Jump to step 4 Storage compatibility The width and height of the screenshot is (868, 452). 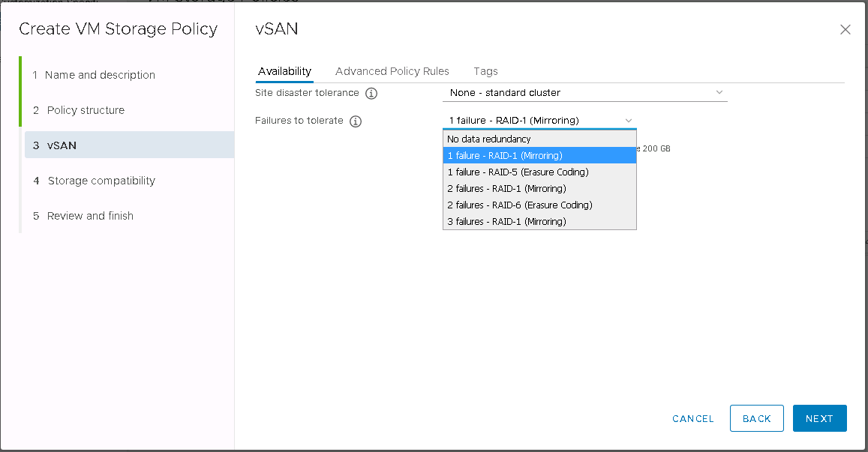pyautogui.click(x=128, y=181)
